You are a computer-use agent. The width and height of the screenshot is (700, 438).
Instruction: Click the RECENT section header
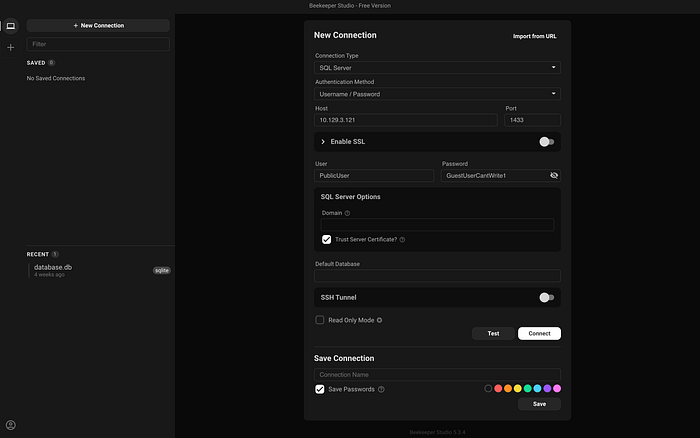tap(38, 254)
